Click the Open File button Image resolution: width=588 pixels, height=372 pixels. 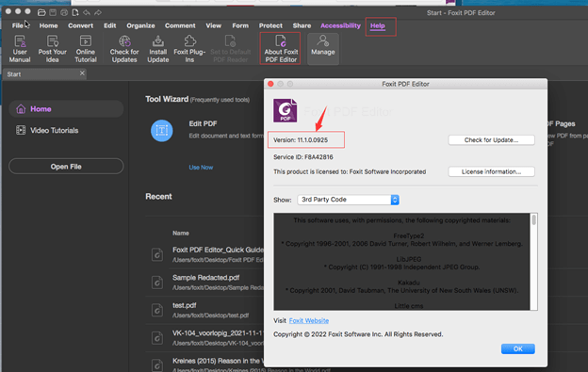point(66,167)
